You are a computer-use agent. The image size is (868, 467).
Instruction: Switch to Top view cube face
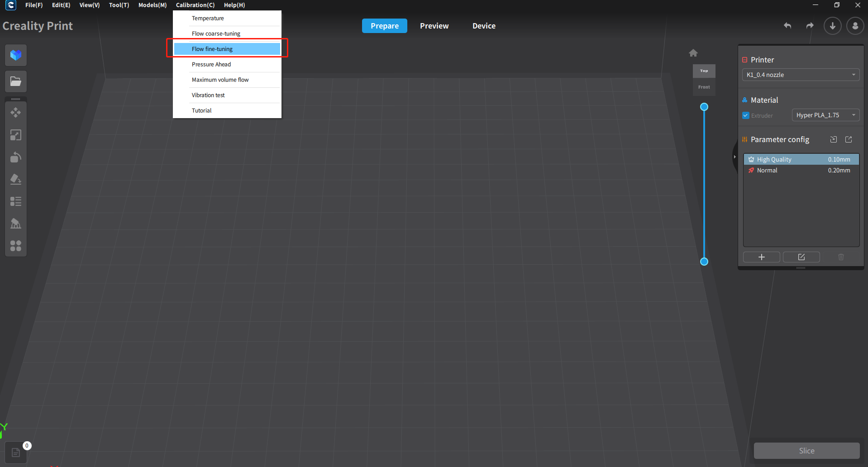point(704,71)
